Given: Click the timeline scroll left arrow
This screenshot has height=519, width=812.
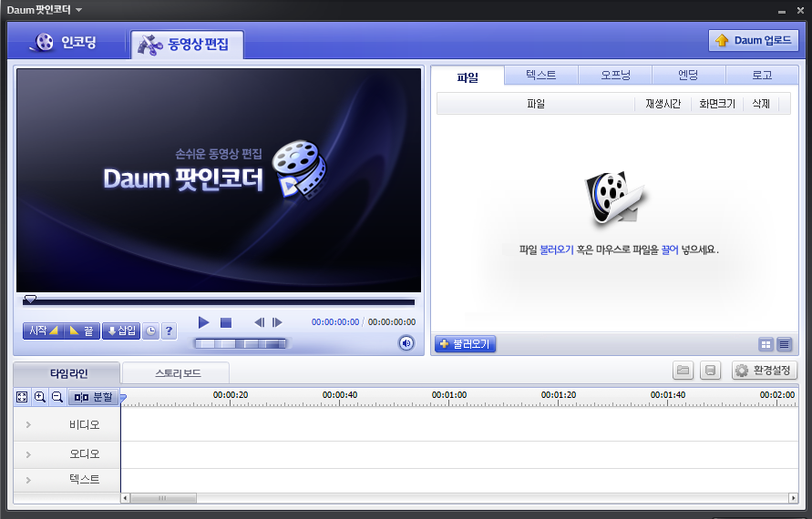Looking at the screenshot, I should (126, 498).
